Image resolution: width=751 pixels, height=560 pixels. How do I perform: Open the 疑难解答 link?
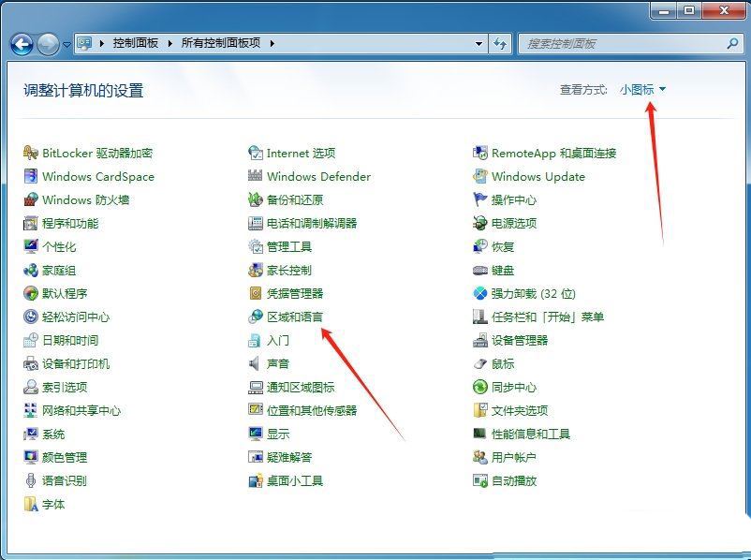tap(288, 457)
